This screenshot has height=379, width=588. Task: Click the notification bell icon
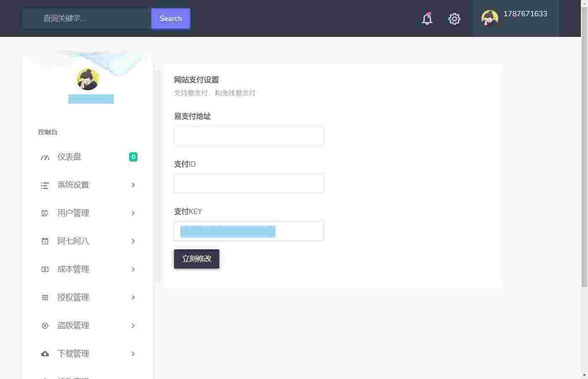427,18
